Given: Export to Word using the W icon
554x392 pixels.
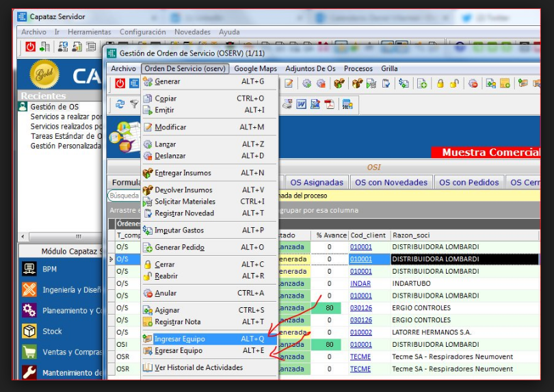Looking at the screenshot, I should point(302,104).
